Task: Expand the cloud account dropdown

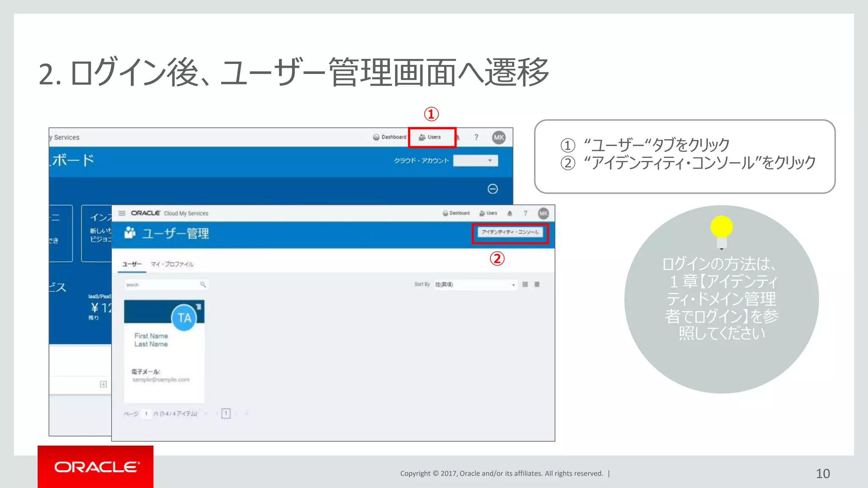Action: coord(476,161)
